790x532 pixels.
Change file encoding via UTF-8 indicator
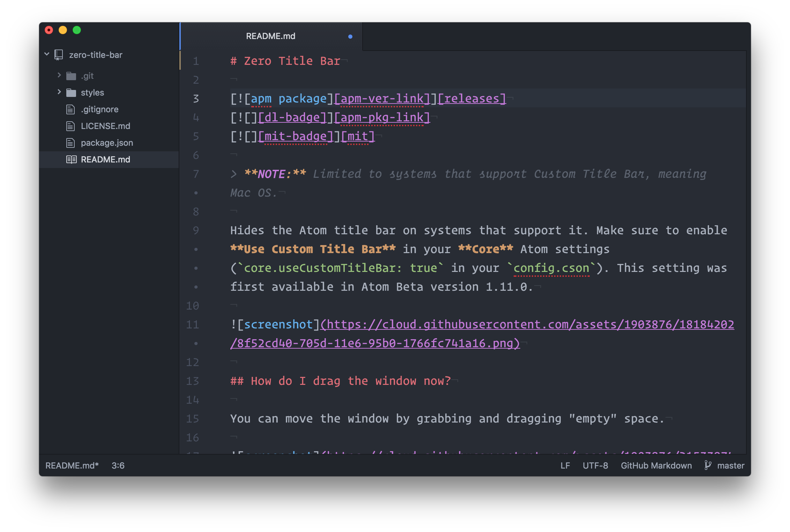[595, 466]
